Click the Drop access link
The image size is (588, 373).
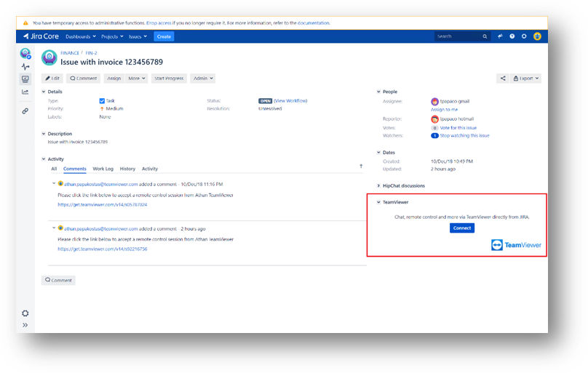coord(159,23)
